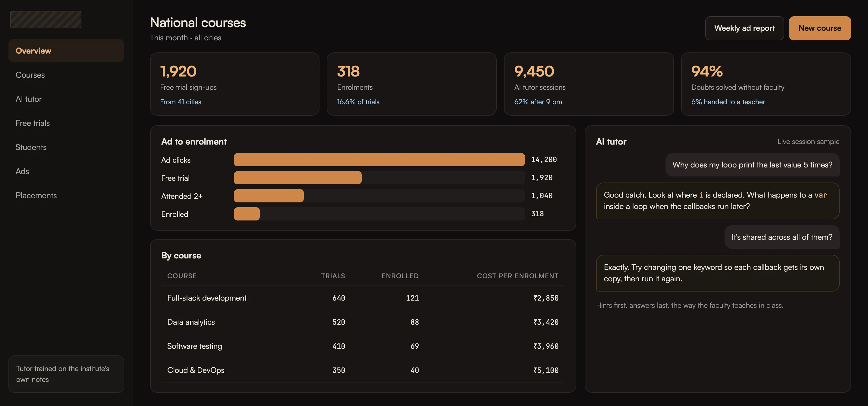868x406 pixels.
Task: Click '16.6% of trials' text
Action: tap(358, 102)
